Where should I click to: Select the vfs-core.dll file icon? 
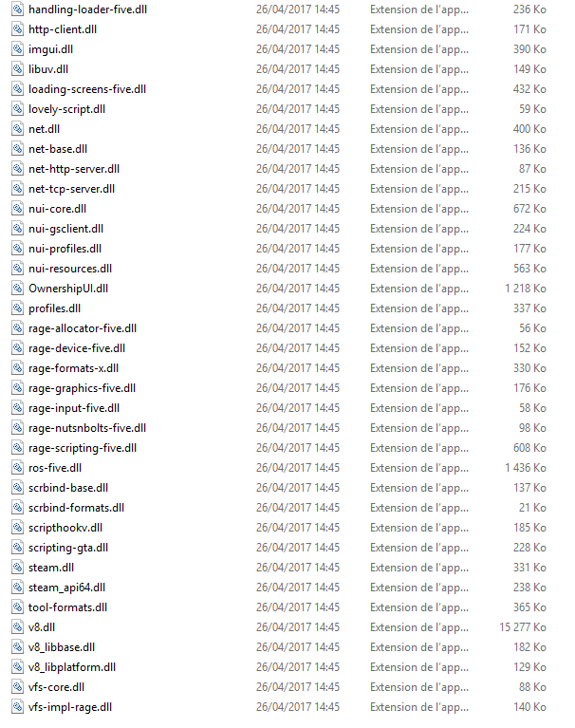(17, 686)
